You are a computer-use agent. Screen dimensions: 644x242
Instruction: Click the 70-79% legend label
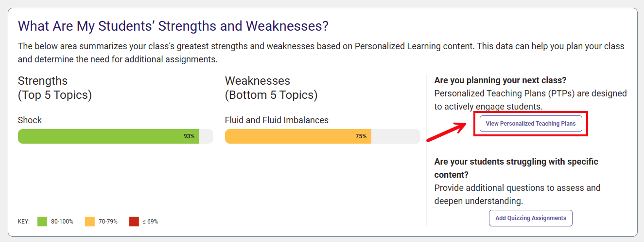point(108,222)
